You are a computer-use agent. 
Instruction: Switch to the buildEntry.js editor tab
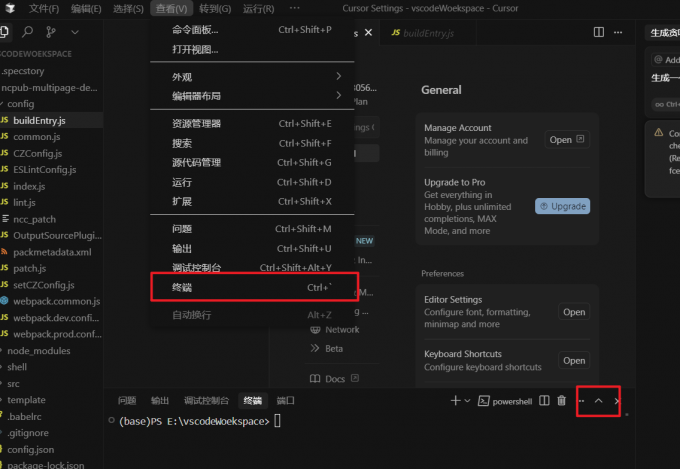coord(421,34)
